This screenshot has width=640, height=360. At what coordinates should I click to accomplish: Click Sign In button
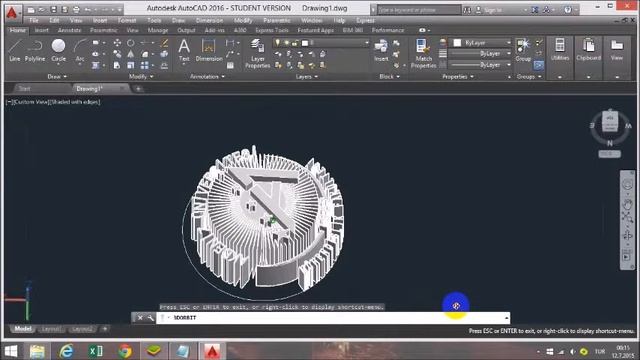point(493,10)
